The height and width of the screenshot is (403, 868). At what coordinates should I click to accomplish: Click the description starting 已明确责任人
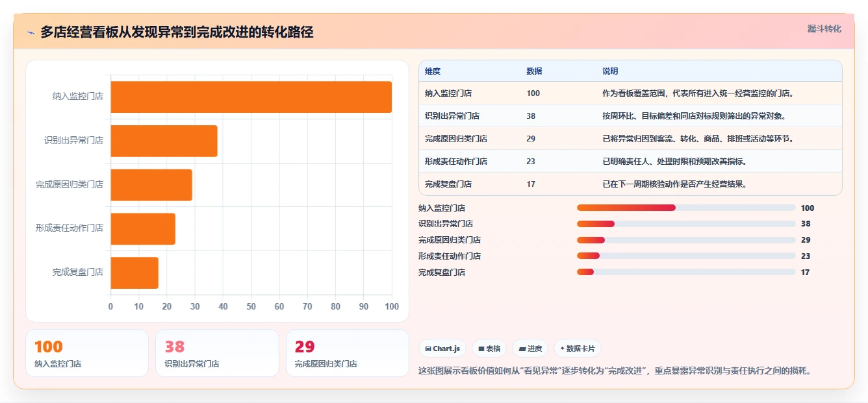click(x=674, y=162)
